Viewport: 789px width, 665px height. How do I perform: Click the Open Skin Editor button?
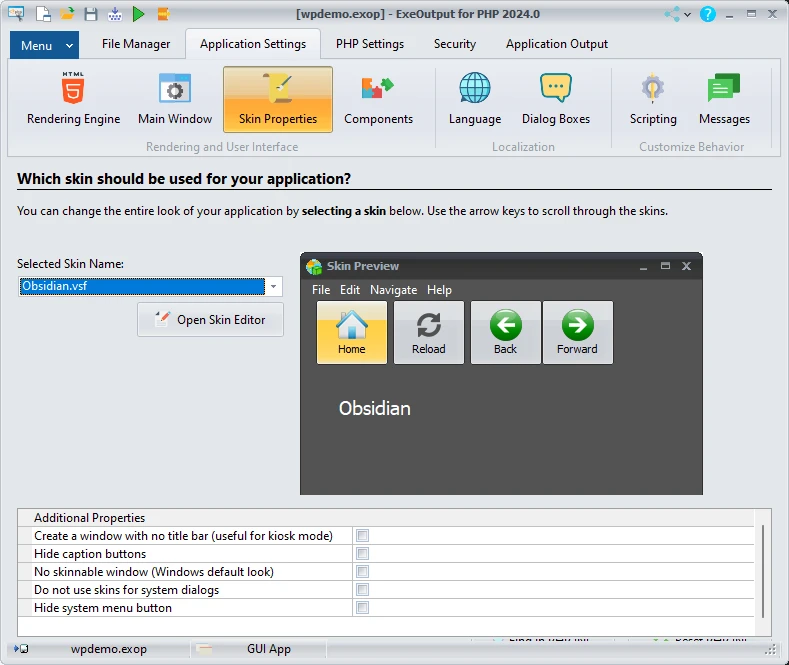210,320
